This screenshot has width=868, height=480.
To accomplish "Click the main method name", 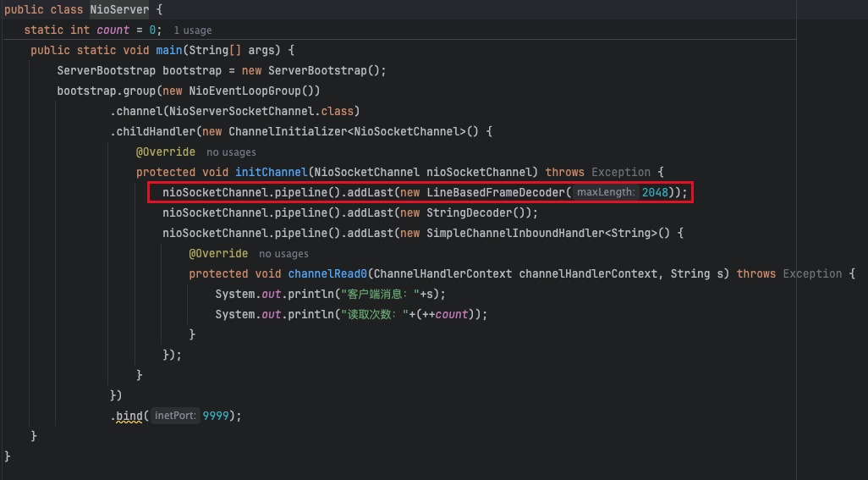I will click(169, 51).
